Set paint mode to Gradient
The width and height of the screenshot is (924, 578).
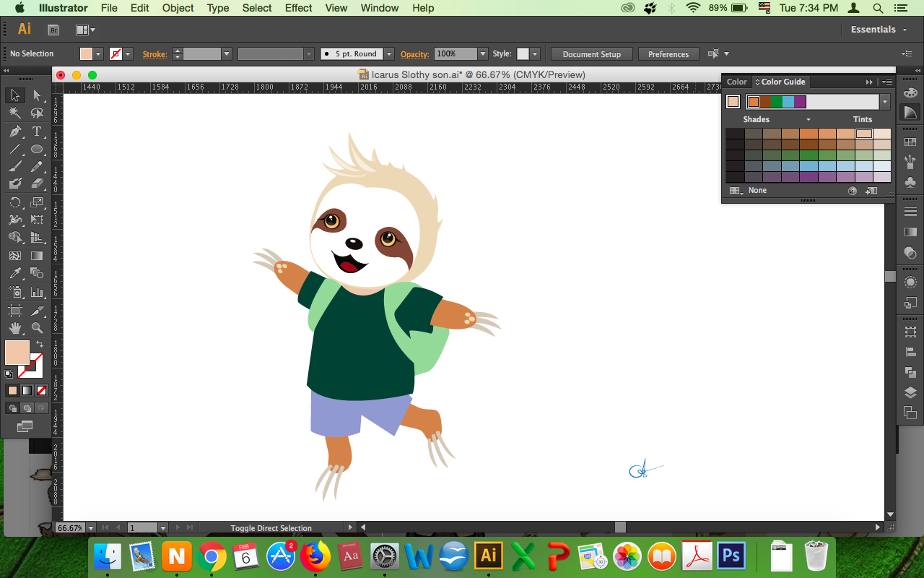[27, 390]
